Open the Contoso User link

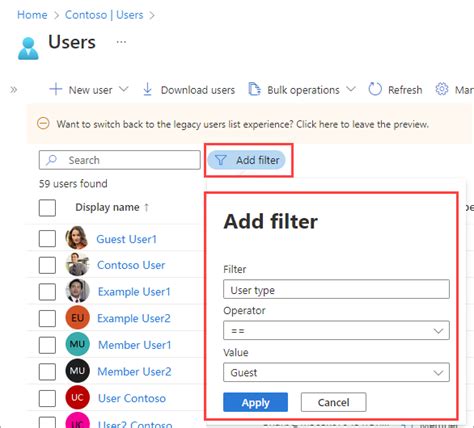point(131,265)
